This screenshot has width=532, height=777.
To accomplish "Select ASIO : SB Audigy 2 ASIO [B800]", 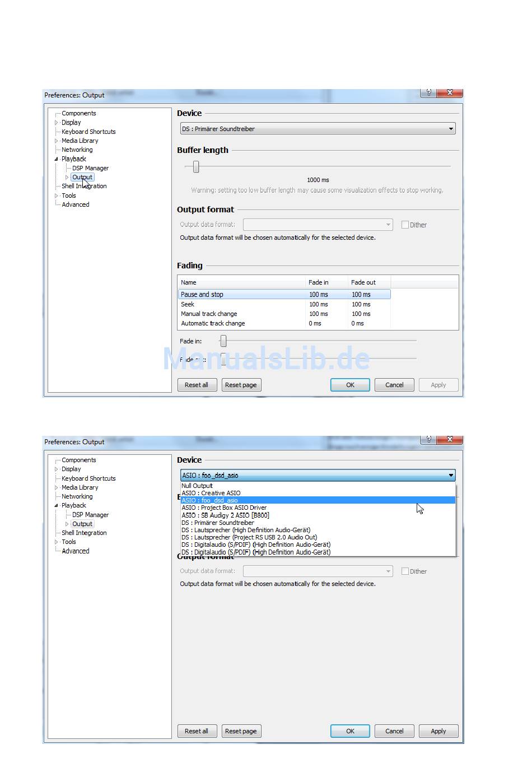I will pyautogui.click(x=318, y=515).
